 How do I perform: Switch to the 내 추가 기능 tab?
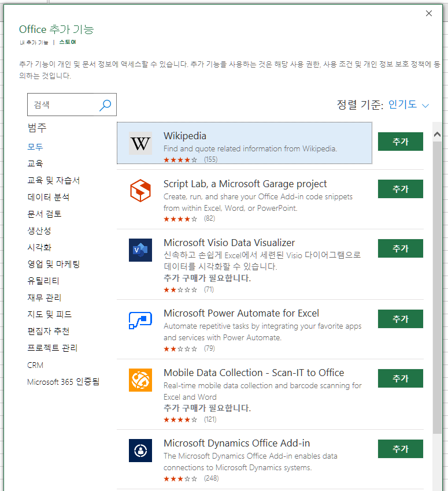[34, 42]
